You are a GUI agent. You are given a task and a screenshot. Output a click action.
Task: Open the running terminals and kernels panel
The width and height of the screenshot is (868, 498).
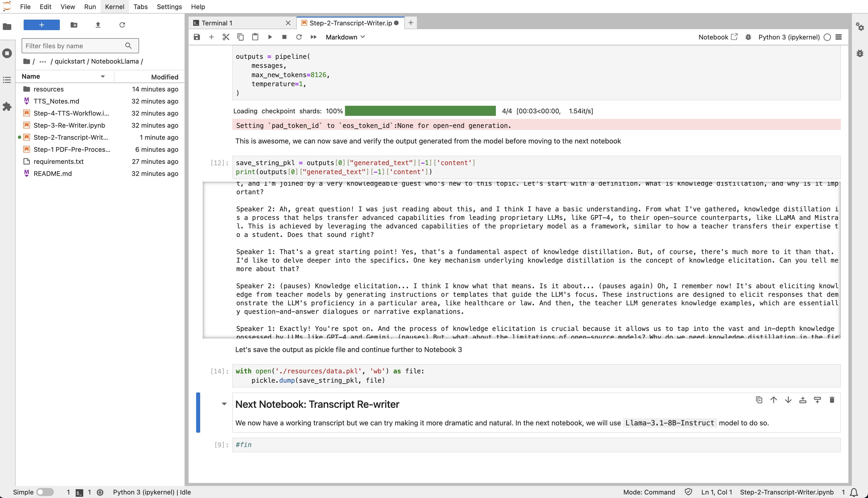(7, 53)
